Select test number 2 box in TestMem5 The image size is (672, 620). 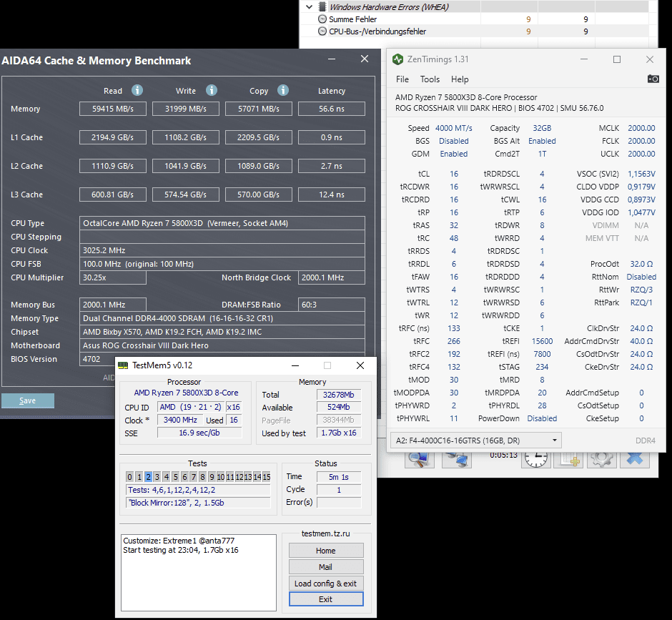(x=148, y=477)
